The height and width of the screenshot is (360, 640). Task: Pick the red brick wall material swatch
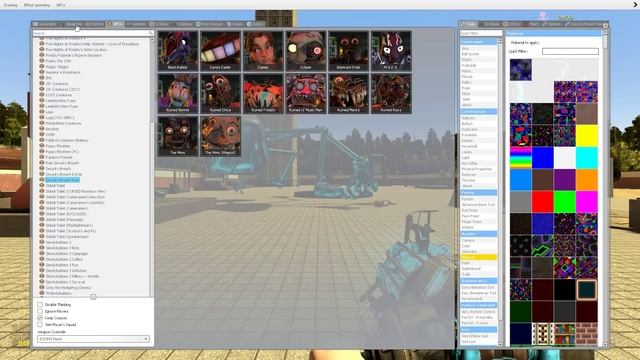point(587,333)
